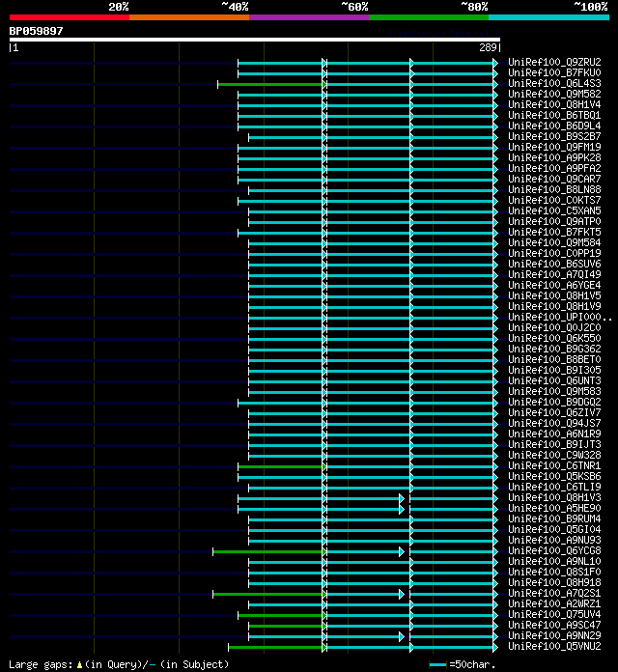Open UniRef100_Q9M584 hit
This screenshot has width=618, height=672.
pyautogui.click(x=554, y=243)
